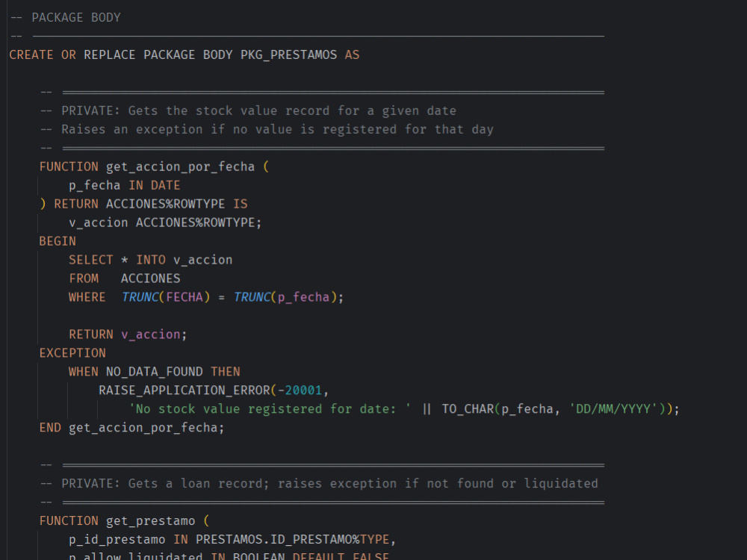Click the BEGIN keyword line
The image size is (747, 560).
pyautogui.click(x=58, y=241)
